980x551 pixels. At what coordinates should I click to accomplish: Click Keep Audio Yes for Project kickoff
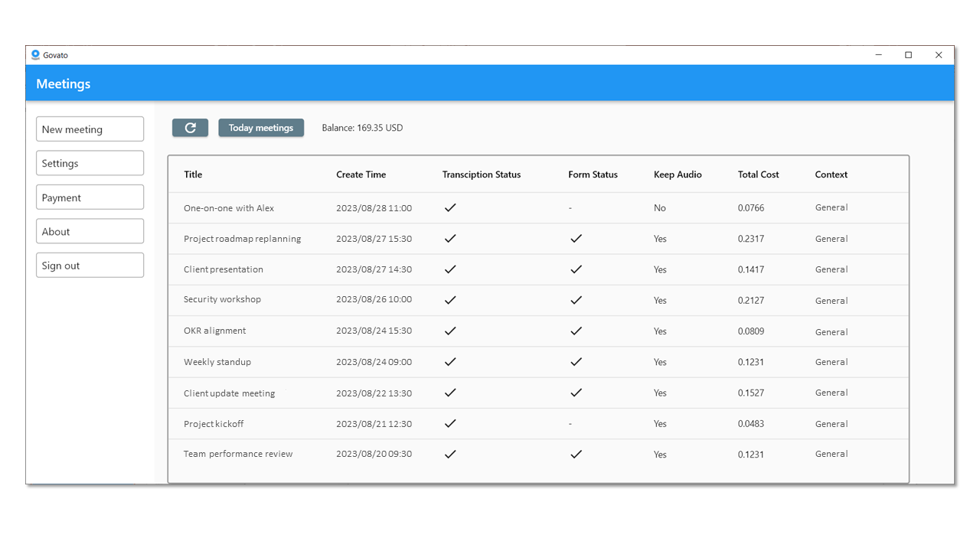tap(660, 424)
